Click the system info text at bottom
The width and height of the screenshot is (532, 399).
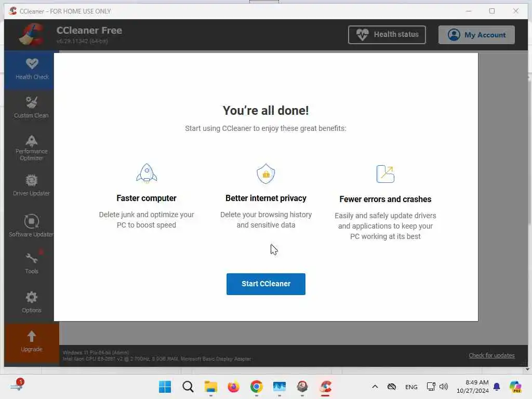(157, 355)
